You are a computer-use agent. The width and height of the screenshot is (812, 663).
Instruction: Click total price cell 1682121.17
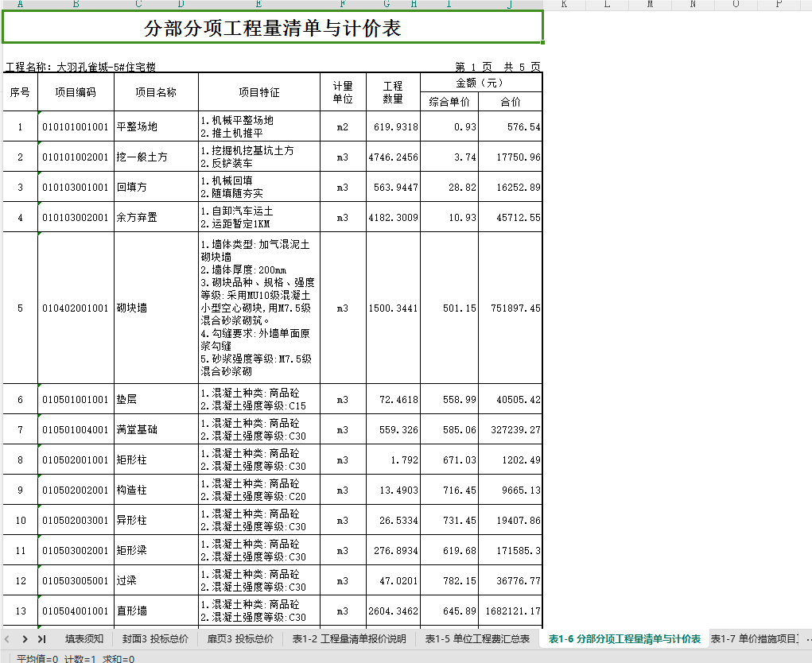(x=510, y=611)
